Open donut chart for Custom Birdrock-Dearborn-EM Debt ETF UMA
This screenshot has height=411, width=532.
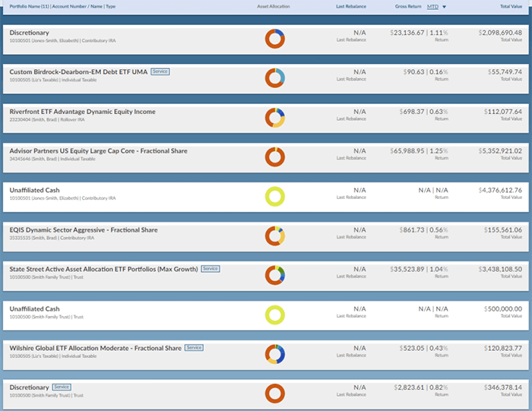[275, 78]
